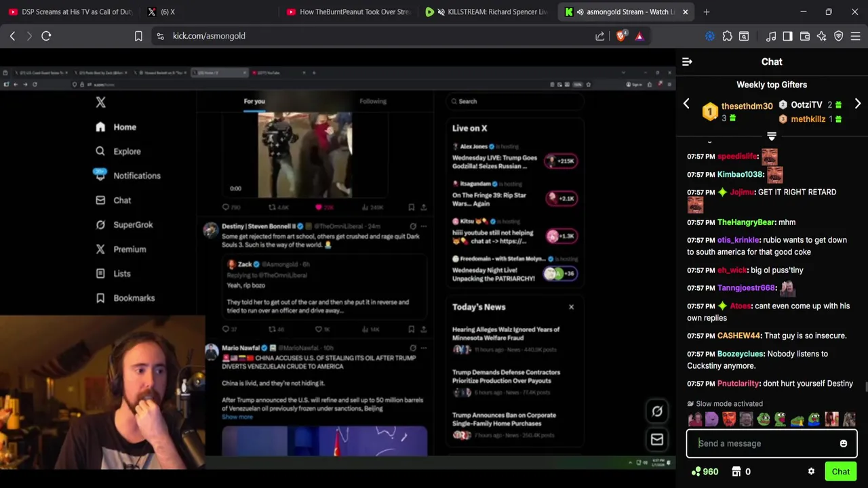The image size is (868, 488).
Task: Open Leo AI sparkle icon
Action: 821,36
